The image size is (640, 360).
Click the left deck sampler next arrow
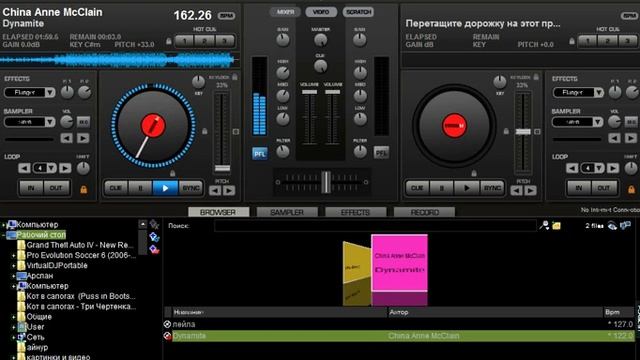83,138
